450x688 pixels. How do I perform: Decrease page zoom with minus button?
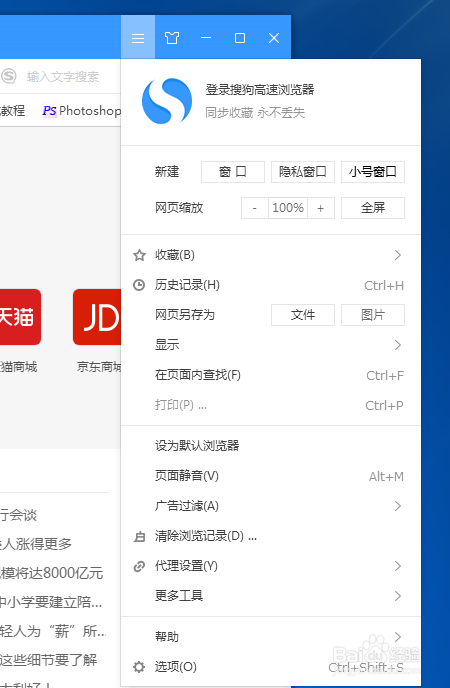[x=255, y=208]
